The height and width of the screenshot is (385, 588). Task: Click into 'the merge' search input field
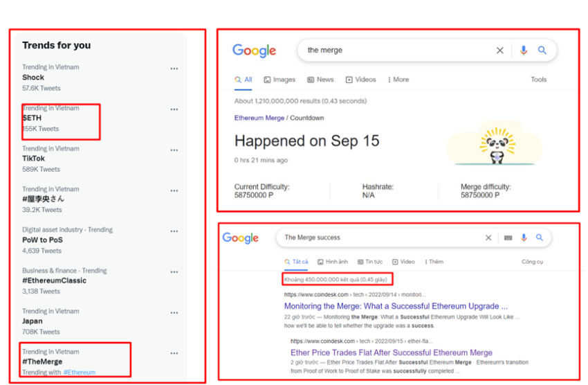(x=398, y=51)
